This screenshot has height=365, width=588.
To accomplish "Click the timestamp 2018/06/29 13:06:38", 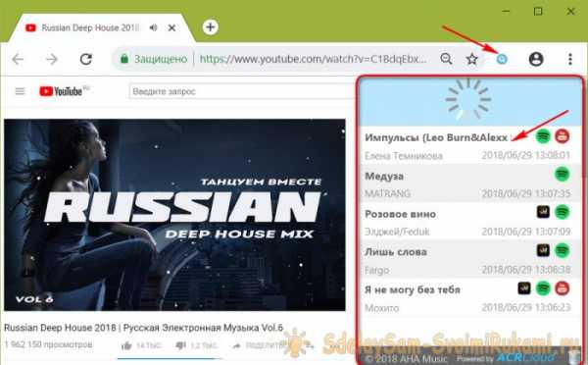I will 525,270.
